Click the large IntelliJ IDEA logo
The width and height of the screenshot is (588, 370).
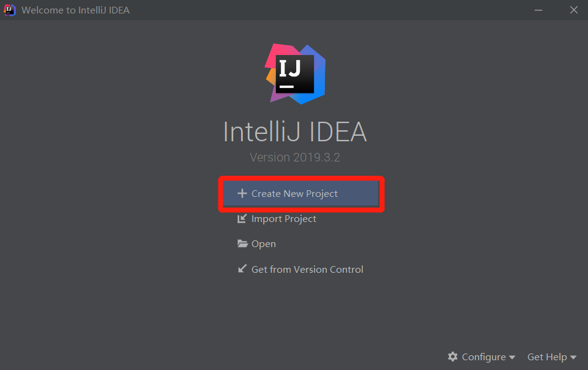[295, 73]
